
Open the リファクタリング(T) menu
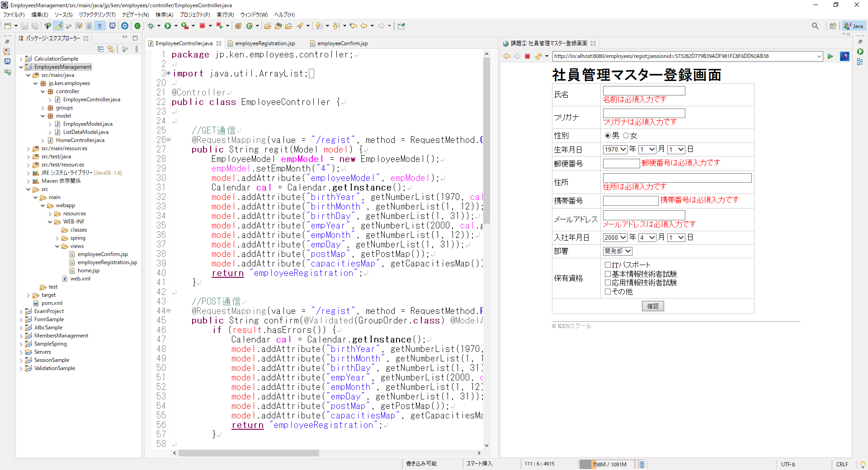pos(97,15)
